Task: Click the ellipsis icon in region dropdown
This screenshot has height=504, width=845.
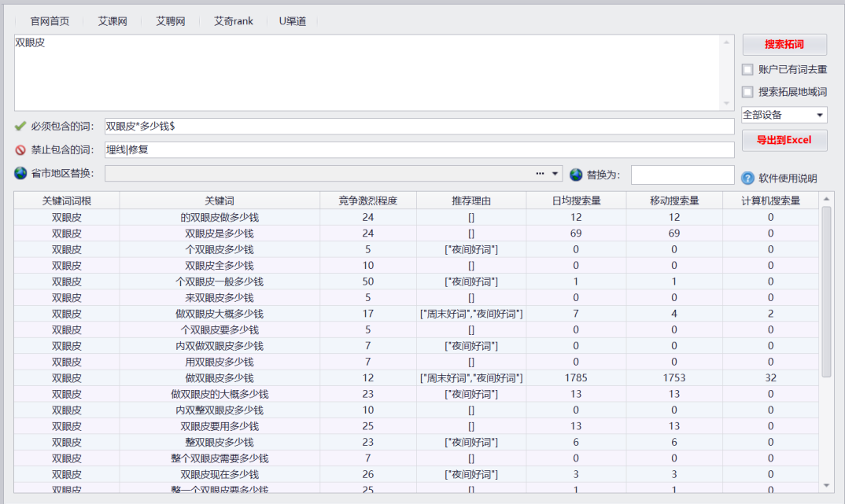Action: click(x=540, y=174)
